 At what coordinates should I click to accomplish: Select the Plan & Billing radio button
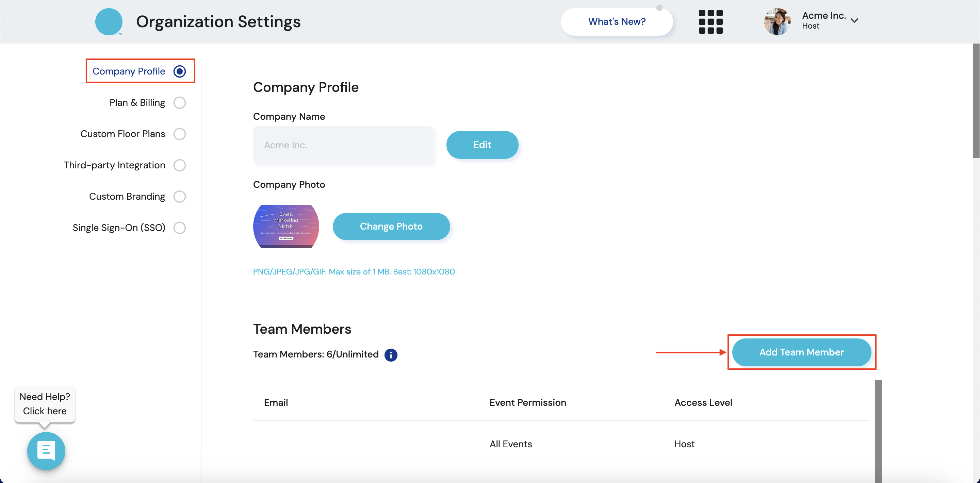180,103
